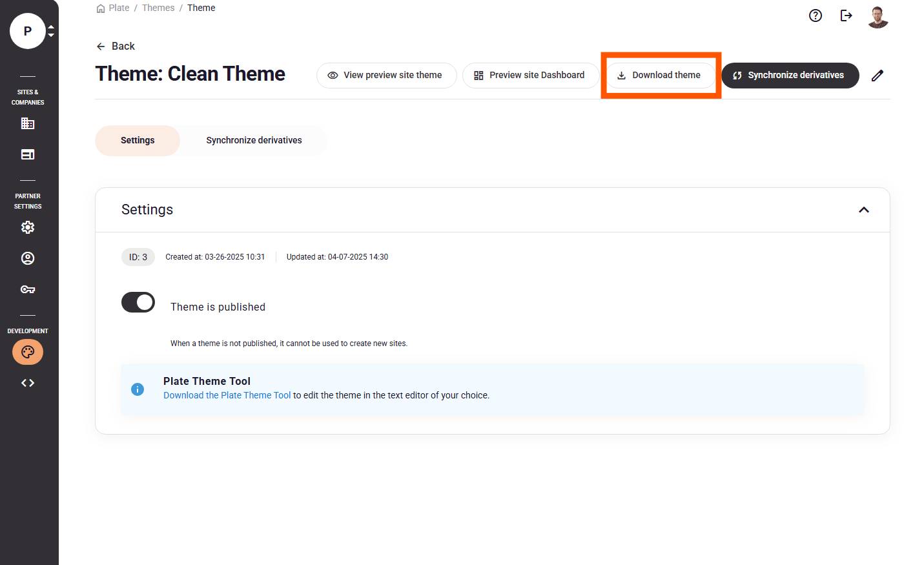Switch to the Synchronize derivatives tab

[254, 140]
